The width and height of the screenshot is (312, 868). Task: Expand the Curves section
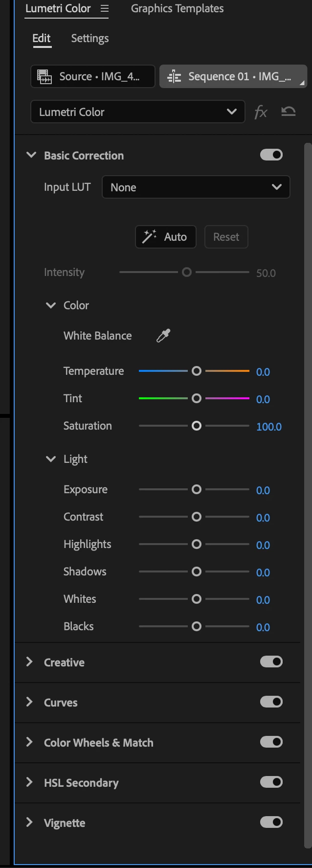point(30,702)
